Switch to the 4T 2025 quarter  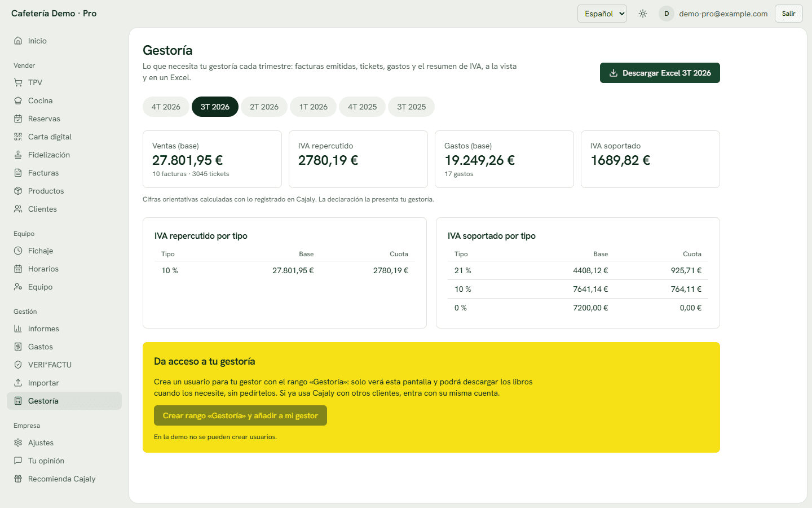363,107
